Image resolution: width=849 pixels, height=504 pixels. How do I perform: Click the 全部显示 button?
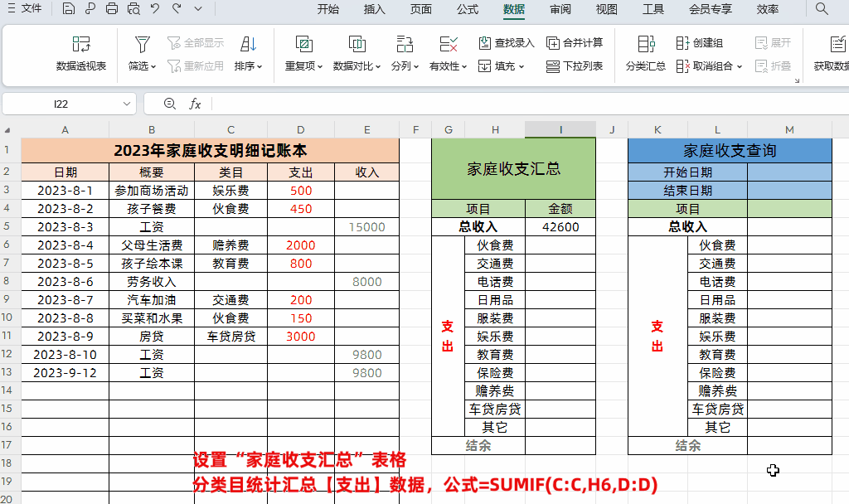tap(196, 43)
